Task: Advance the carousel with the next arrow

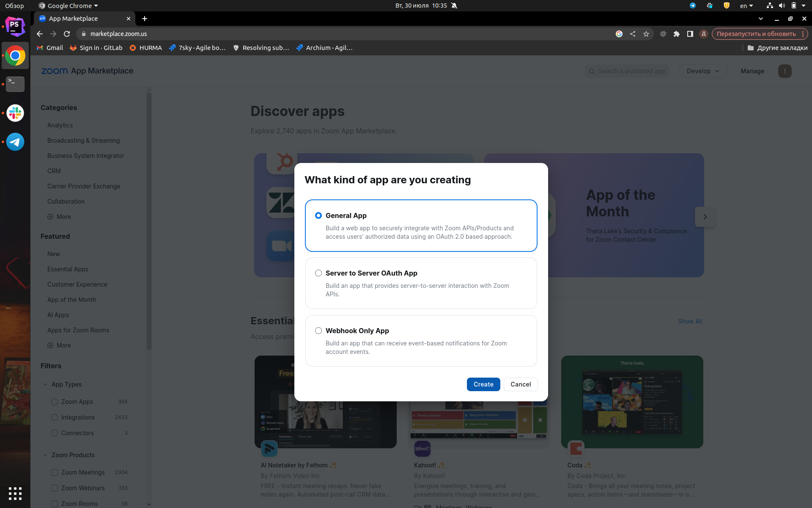Action: point(705,217)
